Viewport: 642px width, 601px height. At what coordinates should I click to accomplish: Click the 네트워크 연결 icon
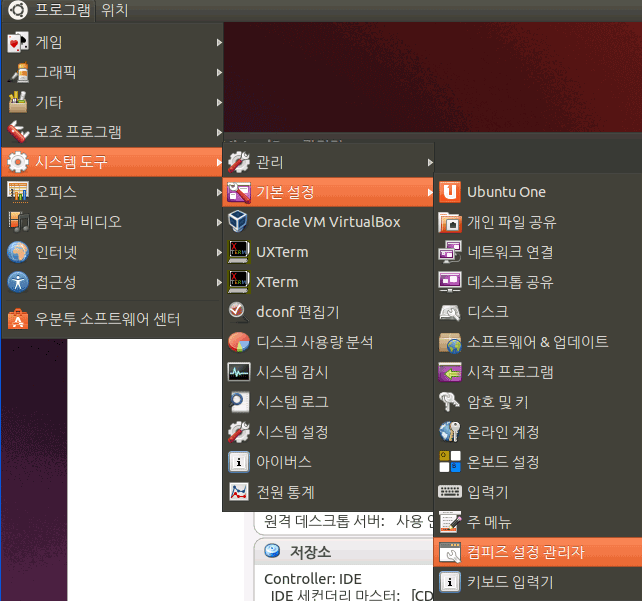450,252
